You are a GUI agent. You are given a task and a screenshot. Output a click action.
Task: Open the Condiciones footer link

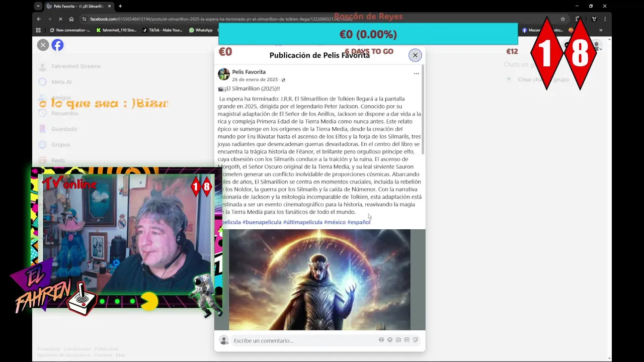(77, 349)
